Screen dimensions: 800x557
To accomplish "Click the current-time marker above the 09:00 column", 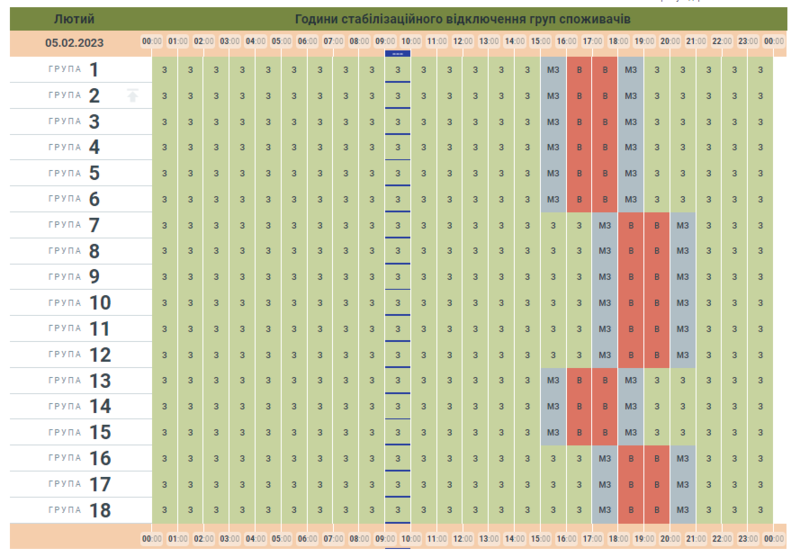I will (397, 53).
